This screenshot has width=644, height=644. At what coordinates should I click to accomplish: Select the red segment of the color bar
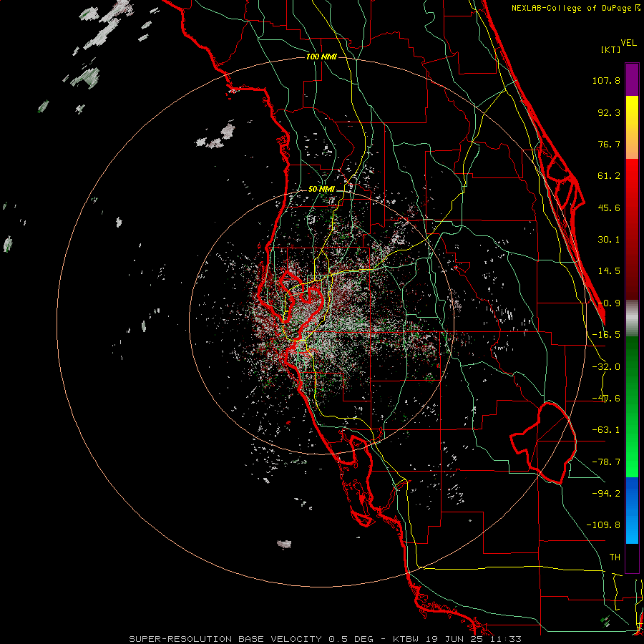point(632,229)
